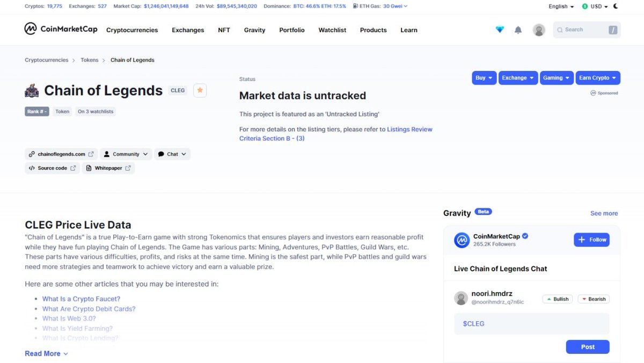
Task: Click the CoinMarketCap logo
Action: coord(61,29)
